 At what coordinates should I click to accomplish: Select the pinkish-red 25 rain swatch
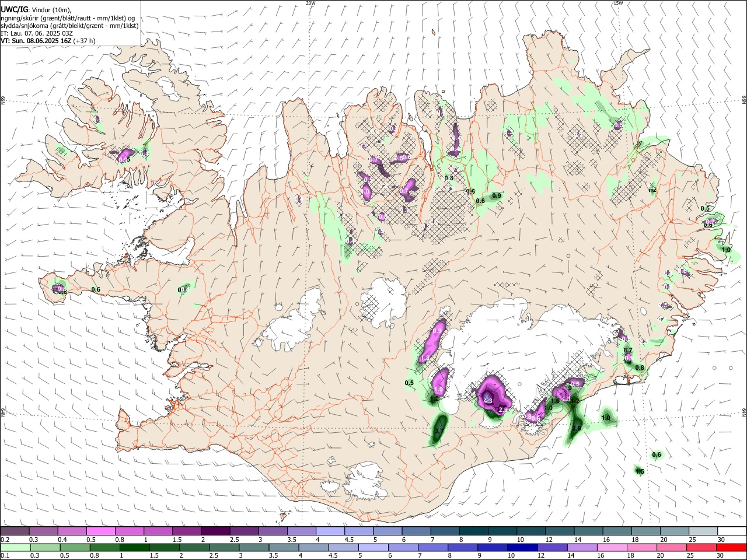coord(701,547)
